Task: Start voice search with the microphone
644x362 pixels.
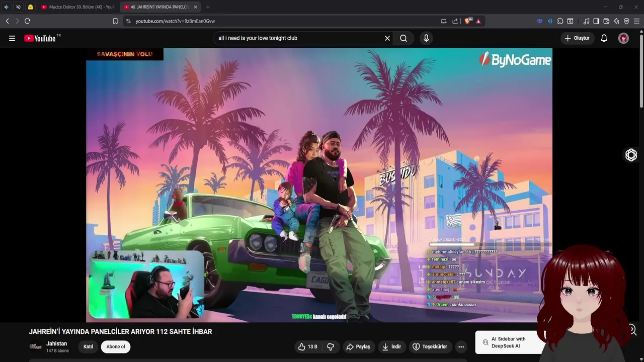Action: tap(426, 38)
